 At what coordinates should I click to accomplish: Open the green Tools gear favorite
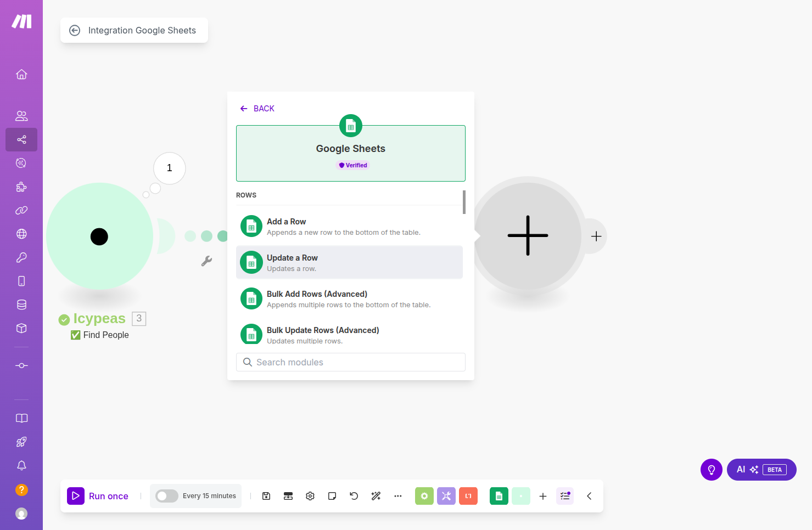point(424,496)
